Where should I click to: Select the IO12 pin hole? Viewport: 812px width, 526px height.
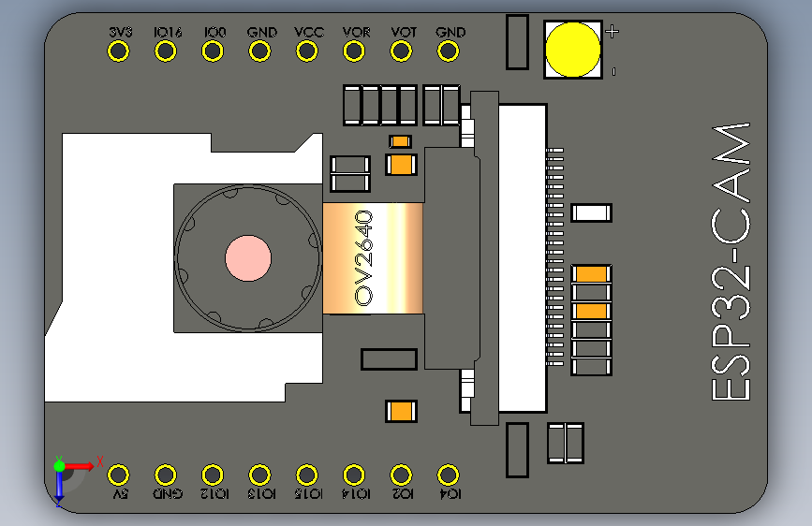coord(213,475)
